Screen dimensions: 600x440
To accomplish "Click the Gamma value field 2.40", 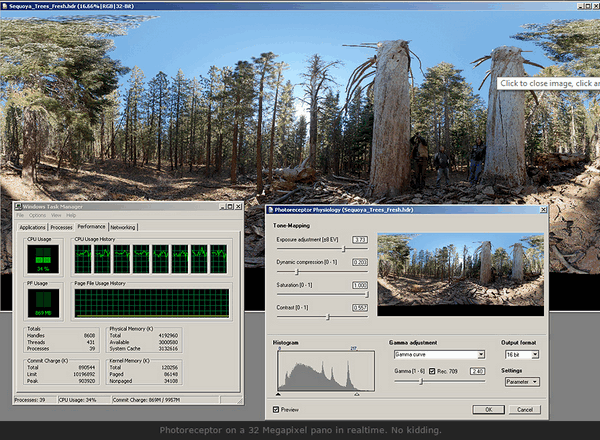I will [x=478, y=371].
